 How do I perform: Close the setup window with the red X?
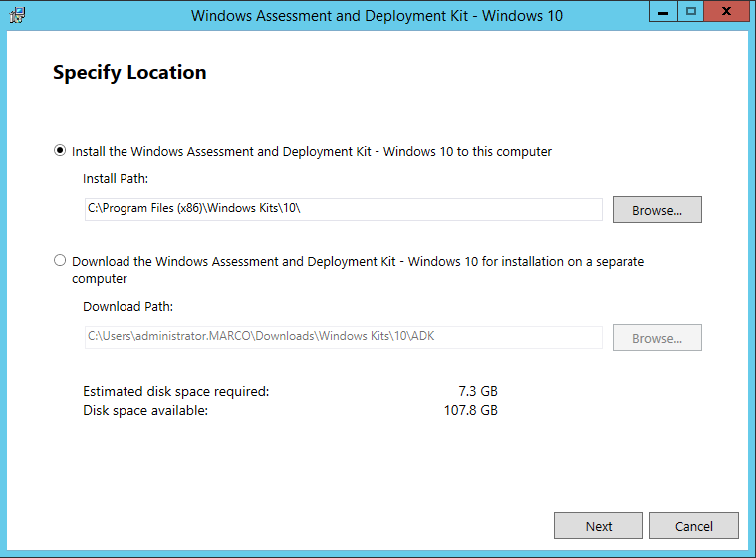coord(726,12)
